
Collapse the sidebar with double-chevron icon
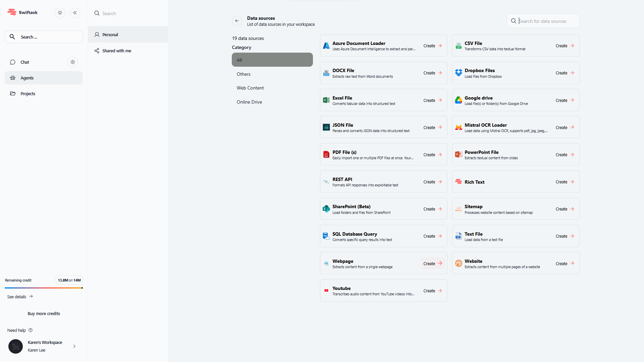point(75,13)
